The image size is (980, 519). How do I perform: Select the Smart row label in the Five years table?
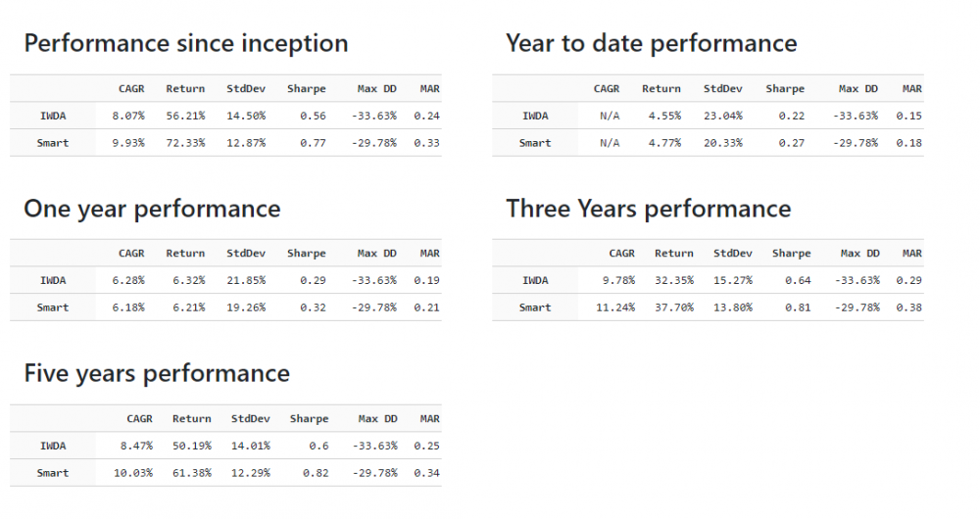tap(53, 473)
